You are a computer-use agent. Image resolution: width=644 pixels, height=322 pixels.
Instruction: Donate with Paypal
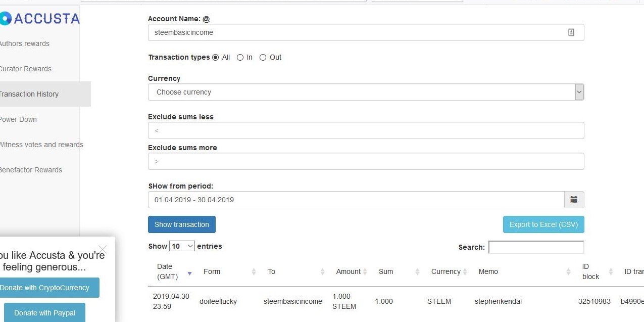tap(44, 312)
